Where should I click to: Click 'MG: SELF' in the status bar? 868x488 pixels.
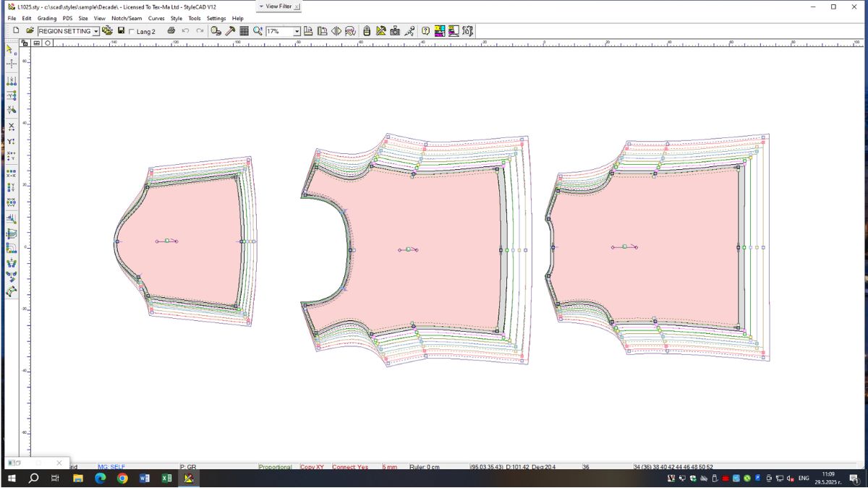pyautogui.click(x=111, y=467)
